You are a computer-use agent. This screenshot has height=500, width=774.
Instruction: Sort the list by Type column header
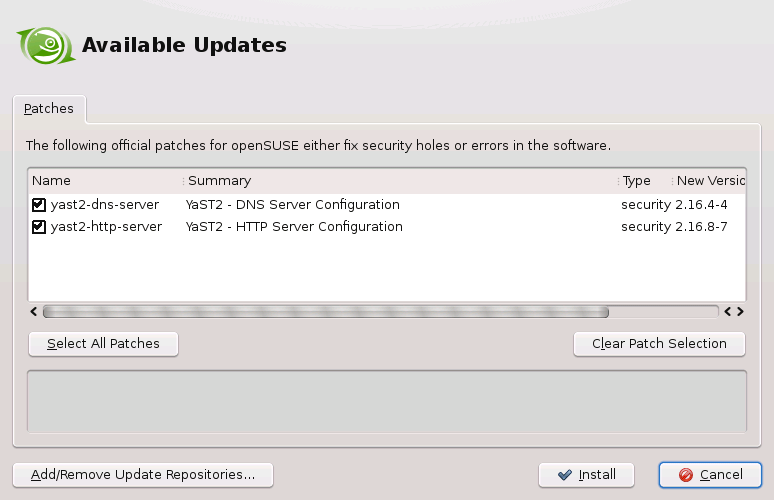[x=644, y=181]
